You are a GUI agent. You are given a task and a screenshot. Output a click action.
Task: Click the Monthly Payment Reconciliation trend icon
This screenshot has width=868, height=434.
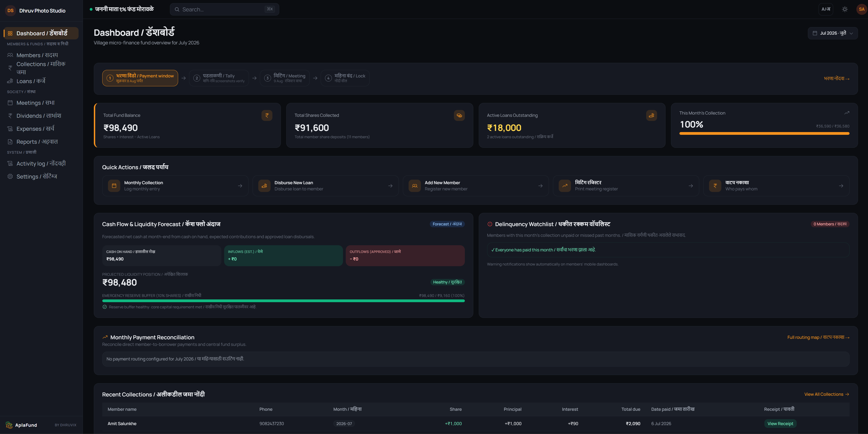pyautogui.click(x=105, y=337)
